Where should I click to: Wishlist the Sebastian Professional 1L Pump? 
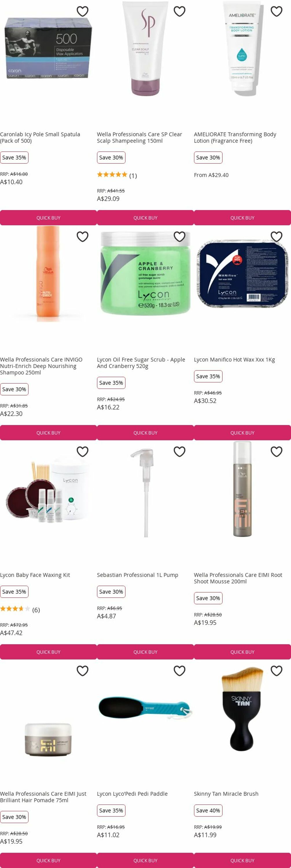click(180, 452)
